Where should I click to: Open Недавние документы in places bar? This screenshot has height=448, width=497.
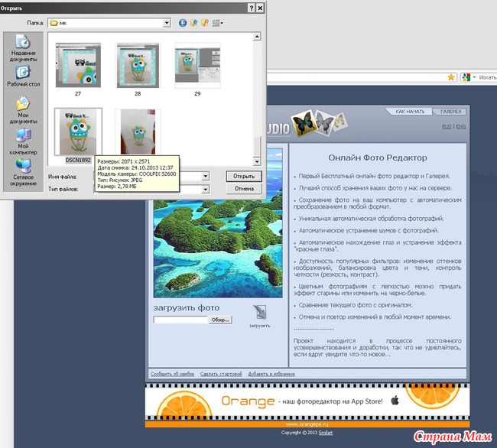tap(24, 48)
